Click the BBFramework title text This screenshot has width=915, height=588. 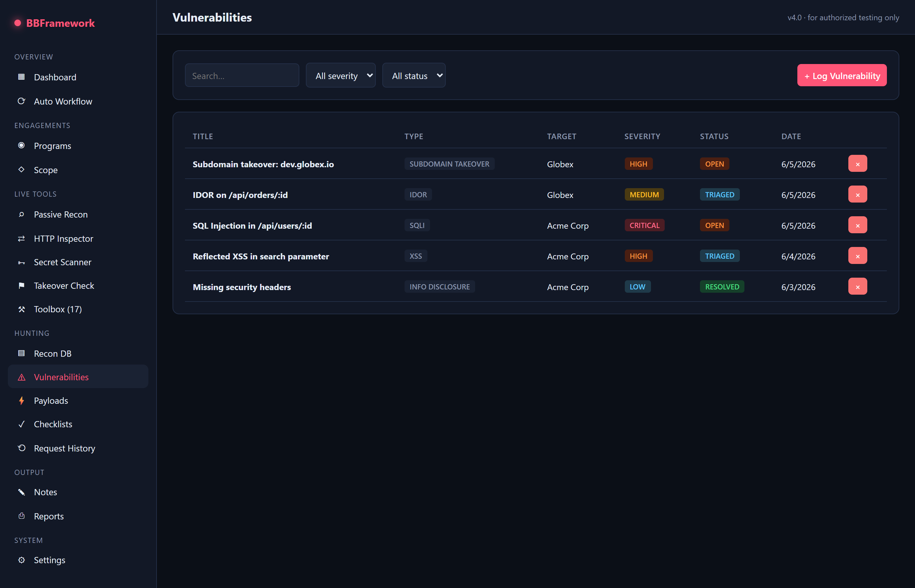tap(60, 23)
